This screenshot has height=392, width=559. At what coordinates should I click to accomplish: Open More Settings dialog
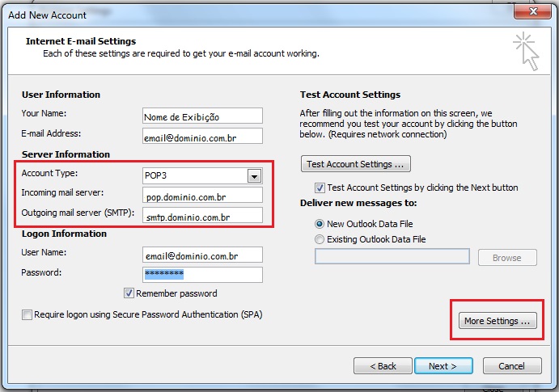click(x=498, y=321)
